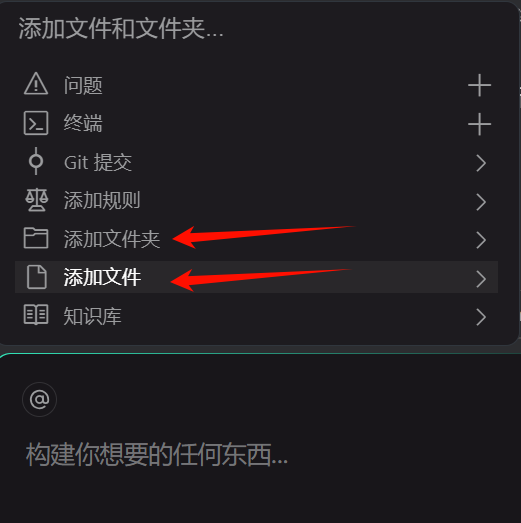Image resolution: width=521 pixels, height=523 pixels.
Task: Select the 添加文件 menu entry
Action: click(x=256, y=277)
